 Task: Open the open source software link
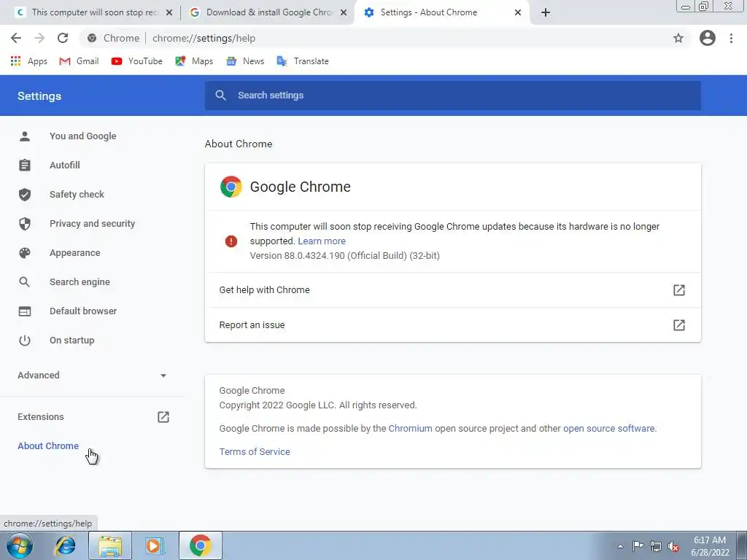(609, 429)
